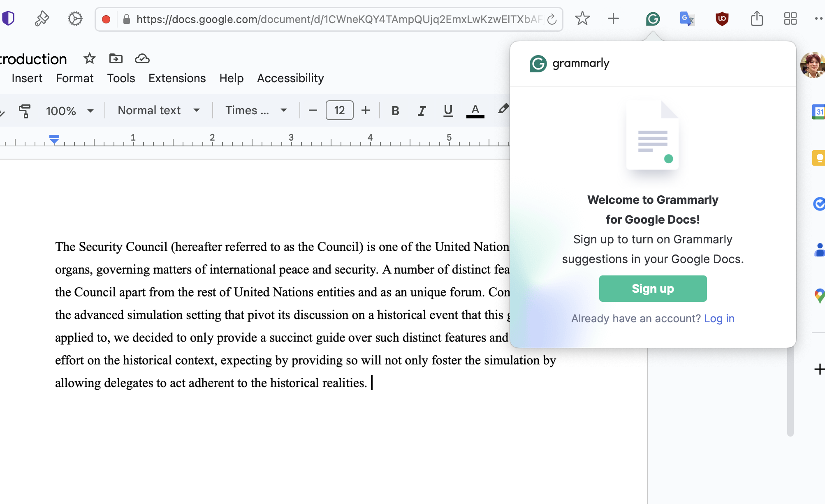
Task: Toggle bold formatting
Action: [395, 111]
